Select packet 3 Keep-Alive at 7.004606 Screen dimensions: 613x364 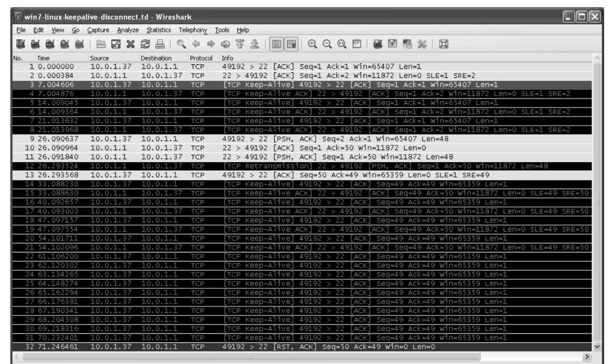click(302, 85)
